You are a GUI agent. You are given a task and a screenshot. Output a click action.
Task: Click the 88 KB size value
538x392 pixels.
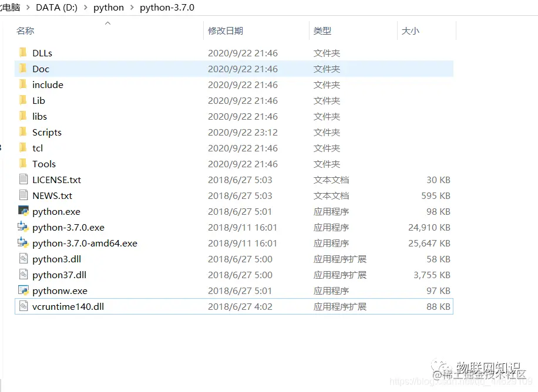tap(438, 306)
